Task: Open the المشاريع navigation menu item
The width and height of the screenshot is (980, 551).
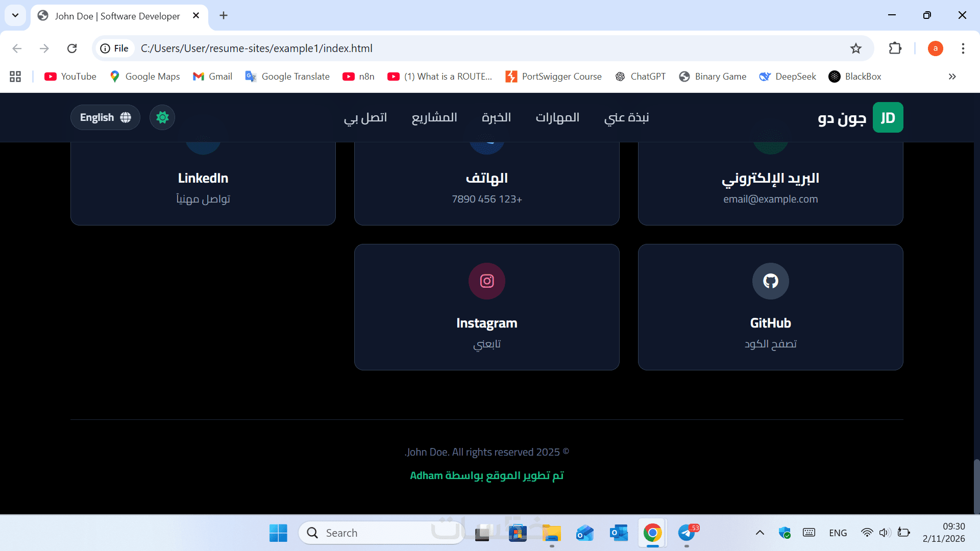Action: [x=434, y=117]
